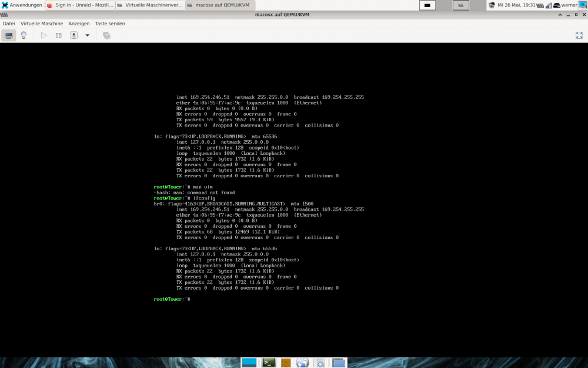
Task: Click the shut down power button
Action: 74,35
